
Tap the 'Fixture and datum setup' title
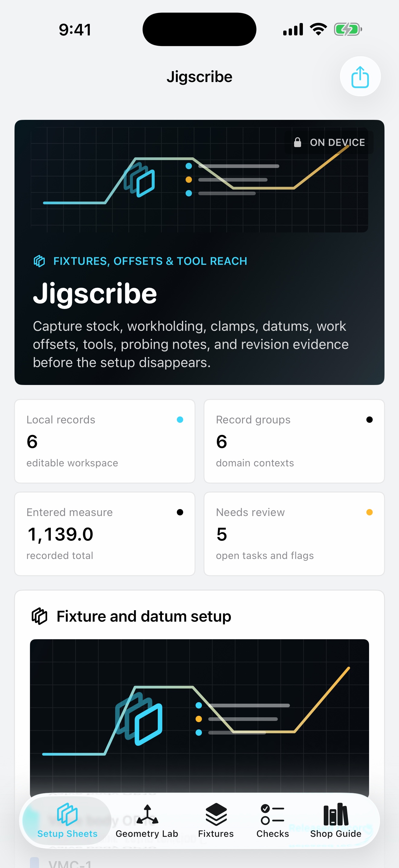144,616
